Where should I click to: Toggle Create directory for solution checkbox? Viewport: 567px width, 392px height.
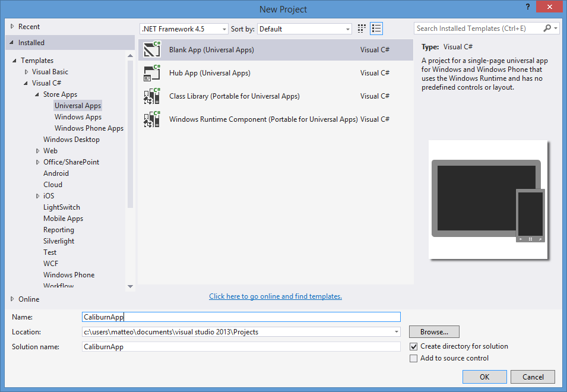[x=414, y=346]
